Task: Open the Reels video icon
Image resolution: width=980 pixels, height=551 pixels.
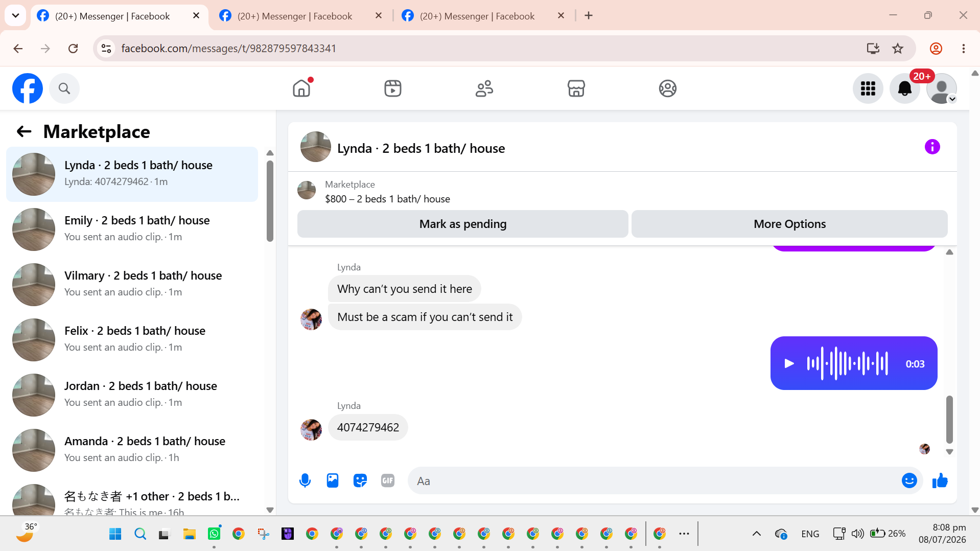Action: click(x=393, y=88)
